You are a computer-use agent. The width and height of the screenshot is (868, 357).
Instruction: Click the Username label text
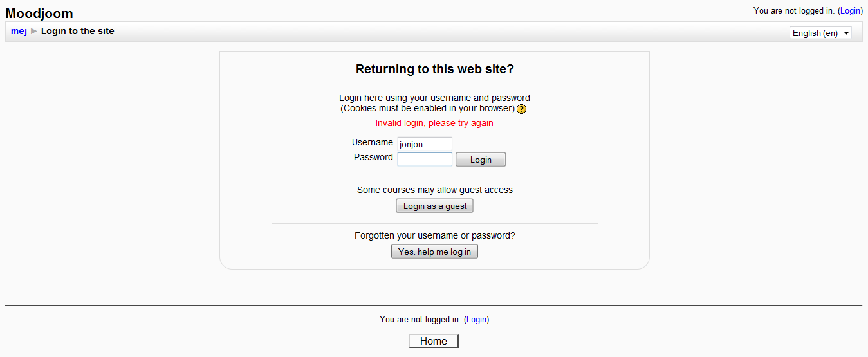click(372, 142)
